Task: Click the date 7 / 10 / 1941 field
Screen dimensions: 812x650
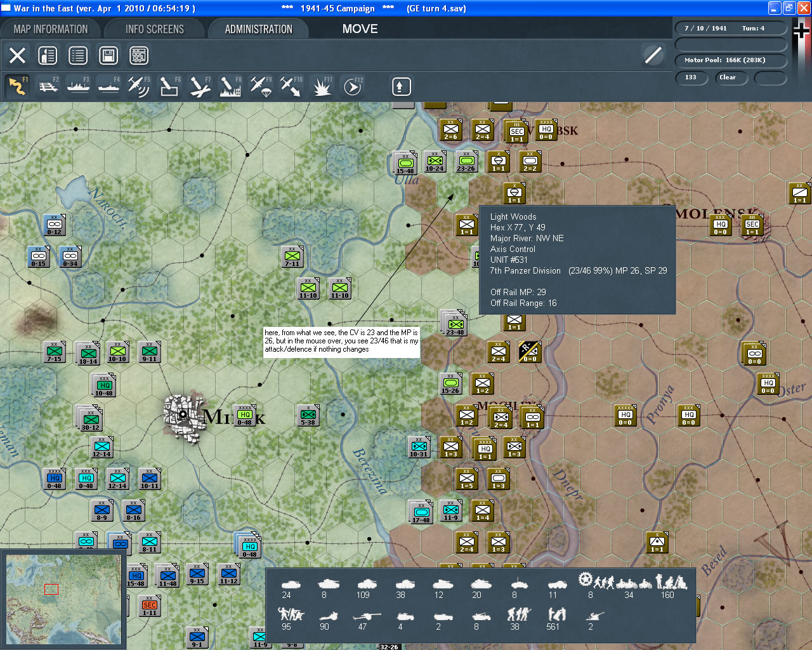Action: [731, 29]
